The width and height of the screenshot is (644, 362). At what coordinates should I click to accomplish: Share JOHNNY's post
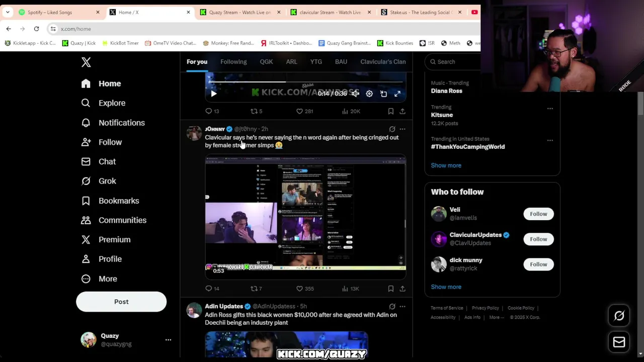(403, 289)
